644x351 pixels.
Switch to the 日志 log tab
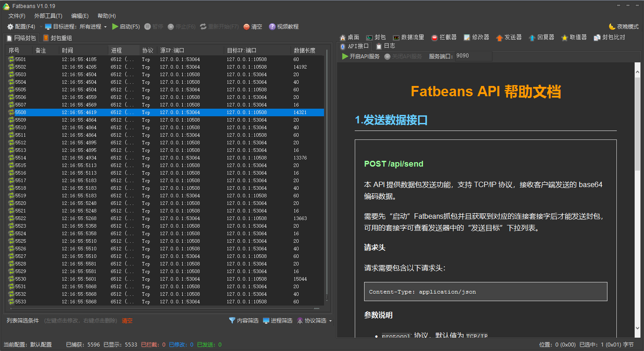(x=385, y=45)
